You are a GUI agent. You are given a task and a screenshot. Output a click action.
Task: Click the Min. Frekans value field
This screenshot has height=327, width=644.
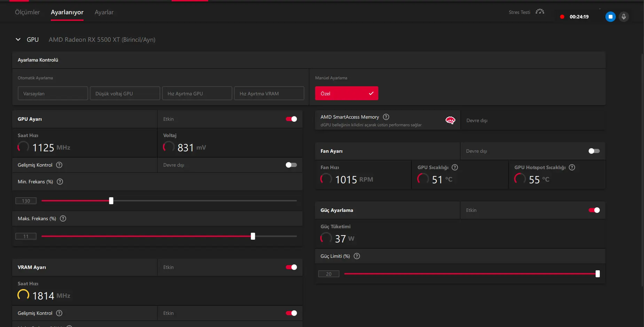(x=26, y=201)
